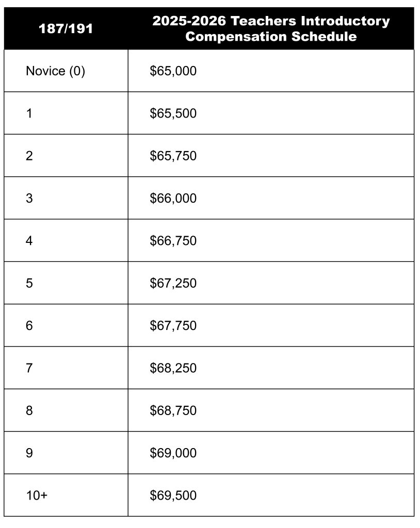Click the step 3 row label
This screenshot has height=528, width=420.
pos(29,199)
